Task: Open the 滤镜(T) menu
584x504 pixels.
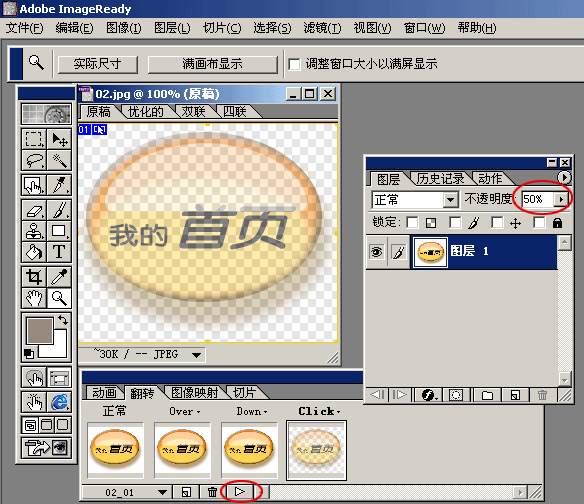Action: pyautogui.click(x=322, y=28)
